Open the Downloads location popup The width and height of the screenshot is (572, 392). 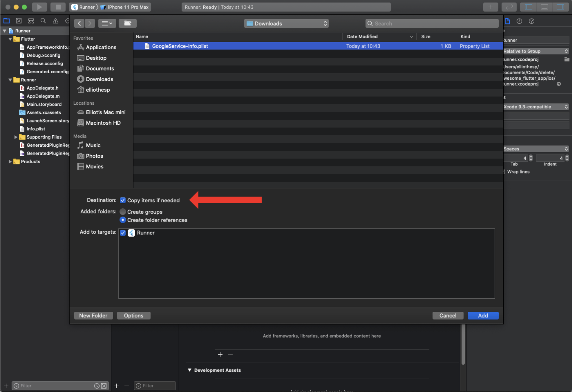coord(286,23)
